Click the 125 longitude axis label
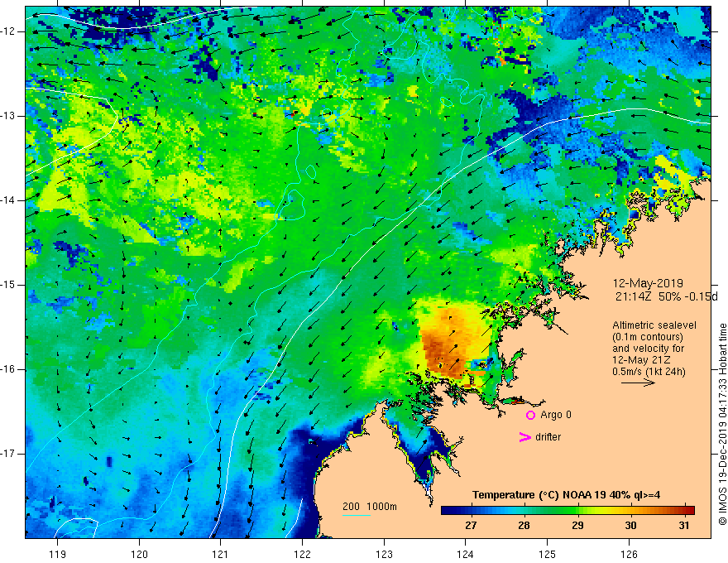 548,554
